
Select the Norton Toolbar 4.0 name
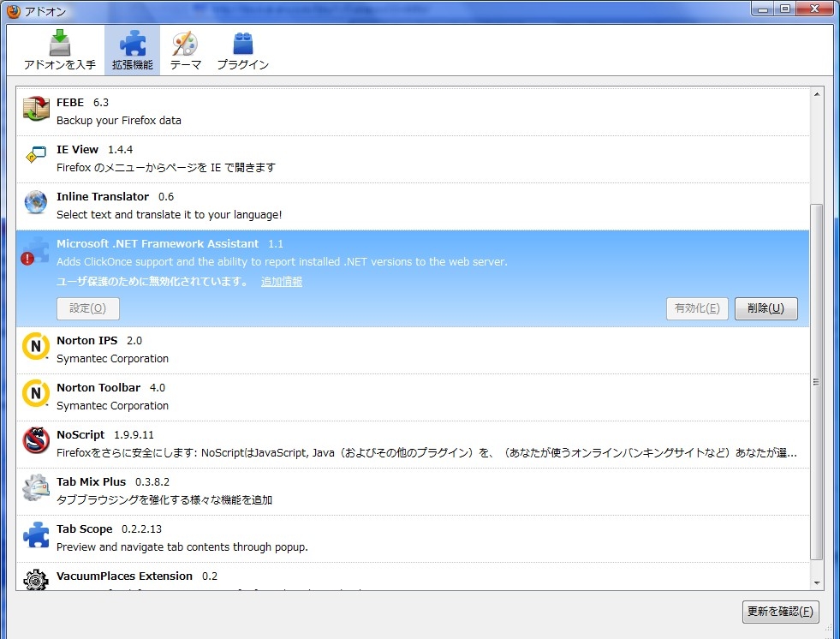click(x=111, y=387)
